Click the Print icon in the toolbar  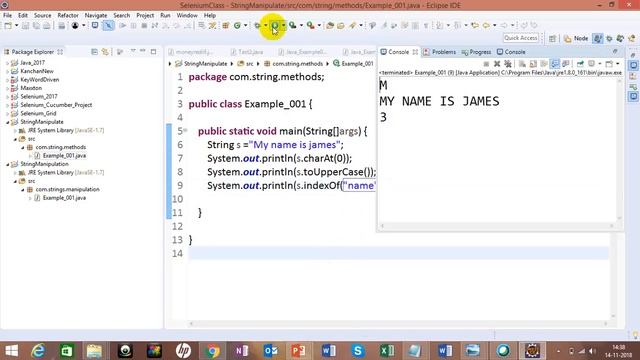coord(61,26)
